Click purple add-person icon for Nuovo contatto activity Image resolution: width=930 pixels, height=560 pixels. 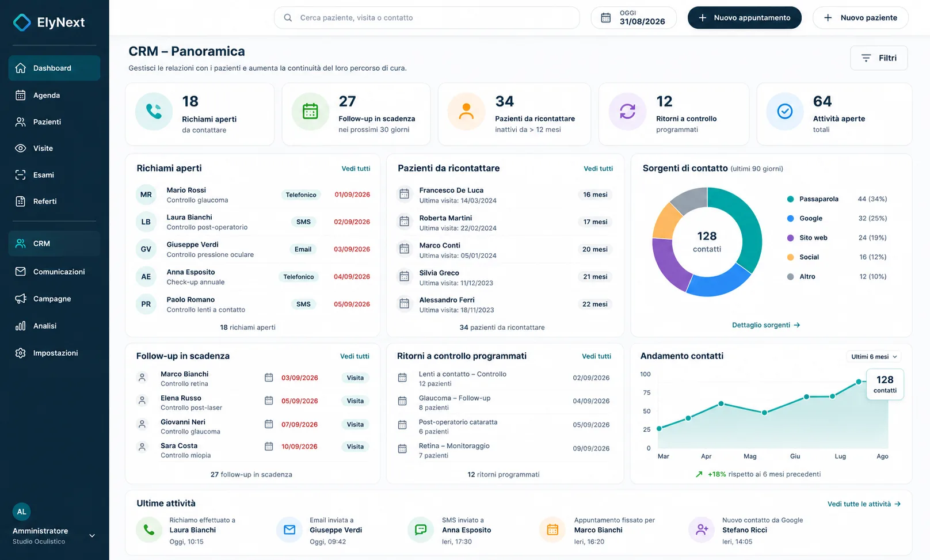(702, 529)
